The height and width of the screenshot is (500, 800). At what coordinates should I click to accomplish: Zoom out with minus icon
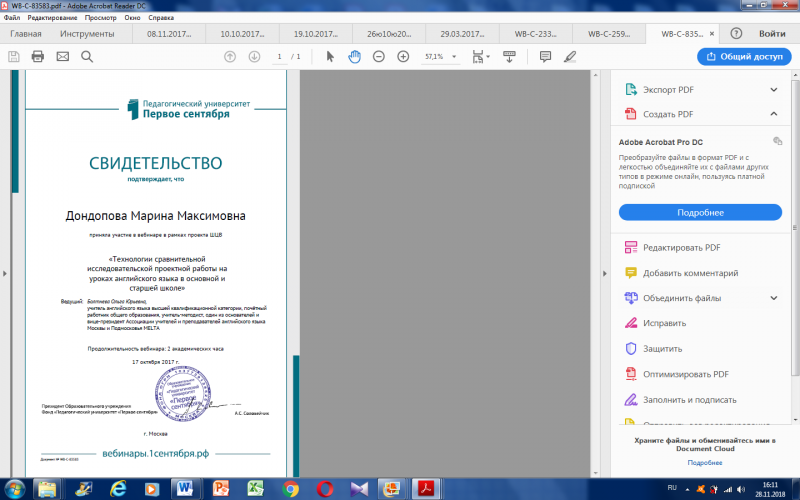pyautogui.click(x=379, y=57)
